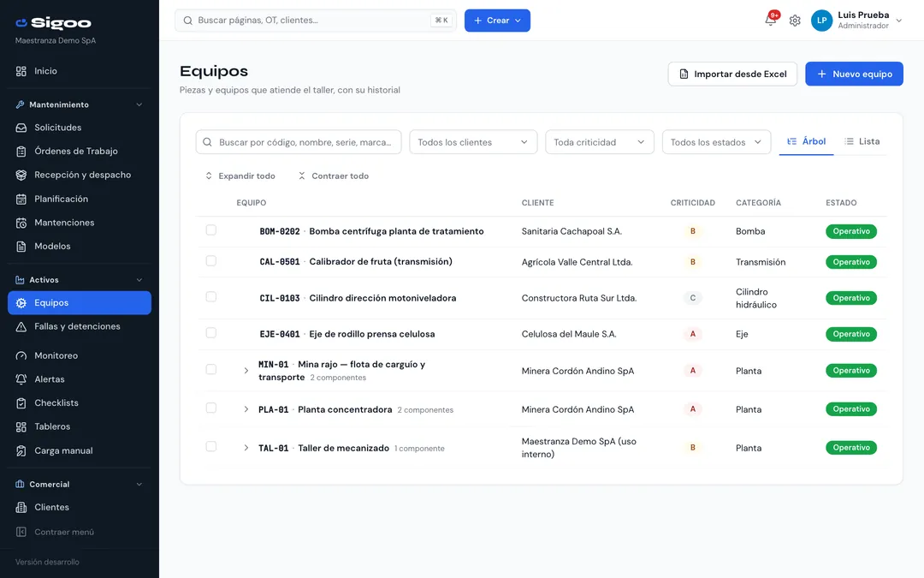Screen dimensions: 924x578
Task: Expand the MIN-01 Mina rajo row
Action: (246, 371)
